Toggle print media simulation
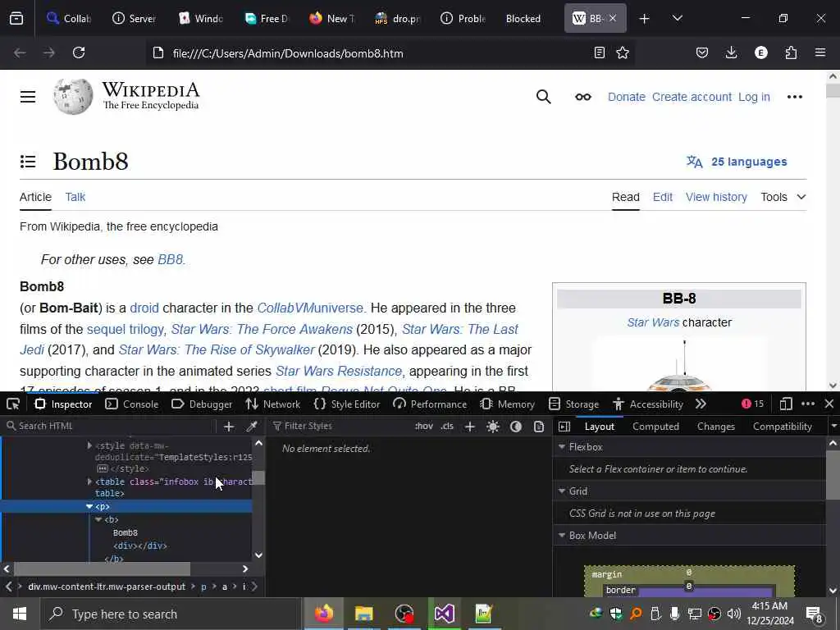The image size is (840, 630). pos(539,427)
